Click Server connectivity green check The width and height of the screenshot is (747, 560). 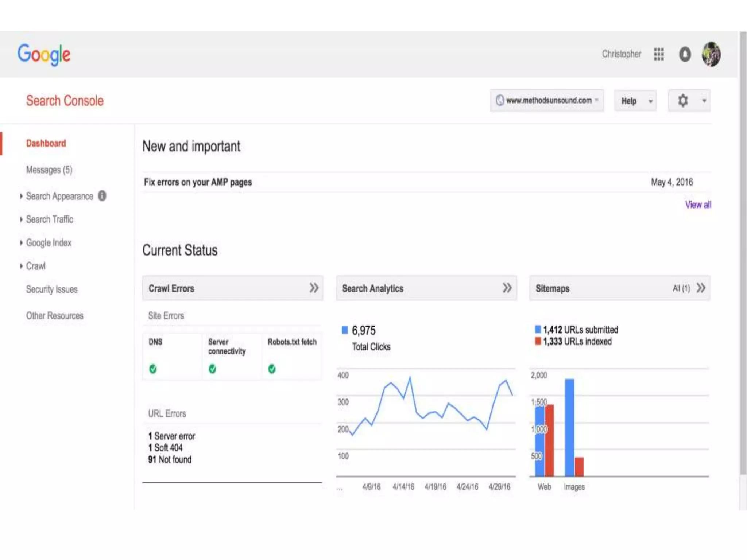click(x=212, y=369)
